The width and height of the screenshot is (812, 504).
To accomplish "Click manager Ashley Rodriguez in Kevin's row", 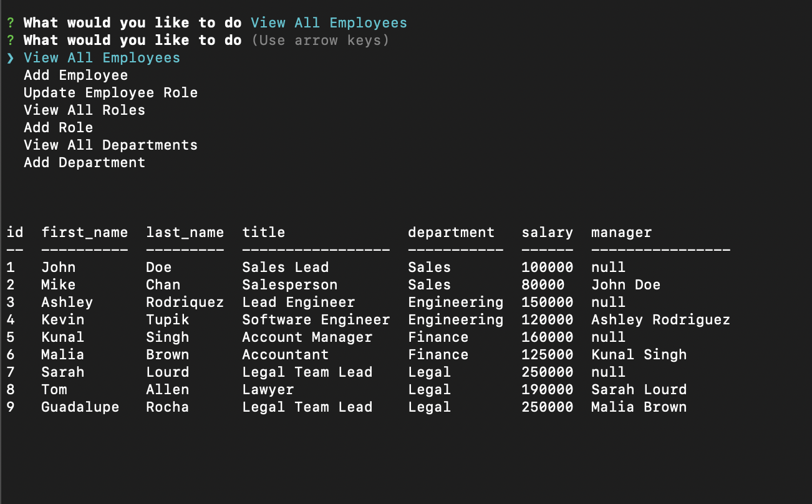I will [660, 320].
